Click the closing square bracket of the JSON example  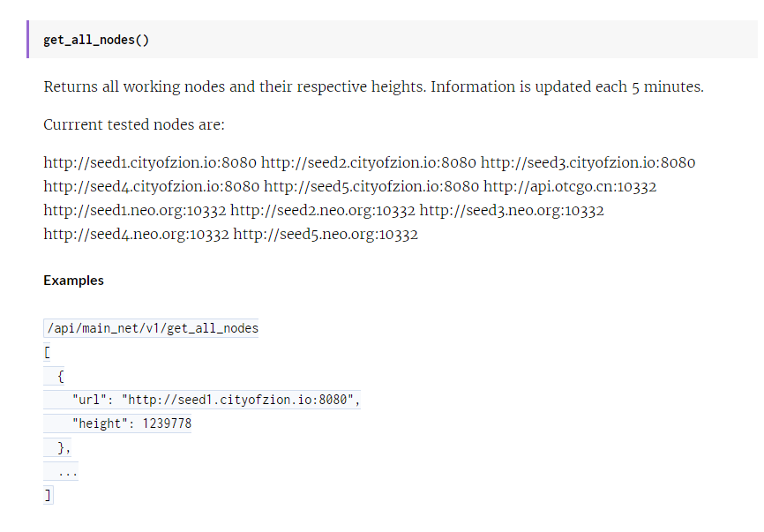[x=48, y=495]
